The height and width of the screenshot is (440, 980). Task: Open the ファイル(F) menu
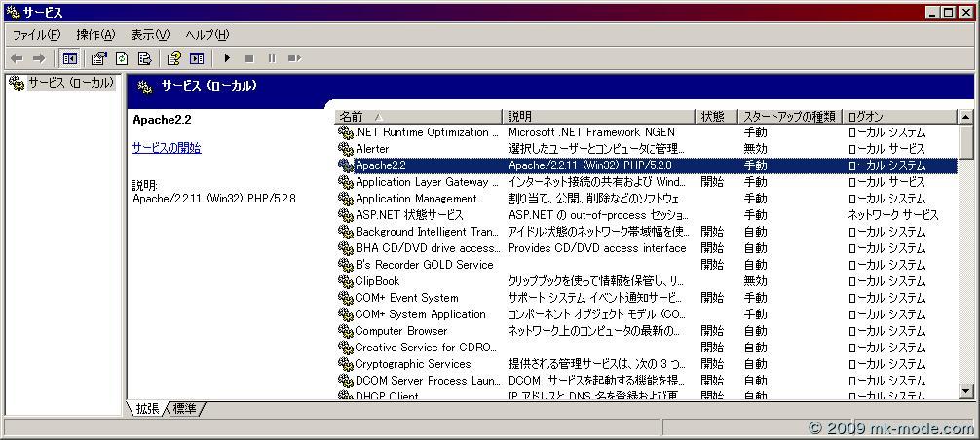[36, 35]
